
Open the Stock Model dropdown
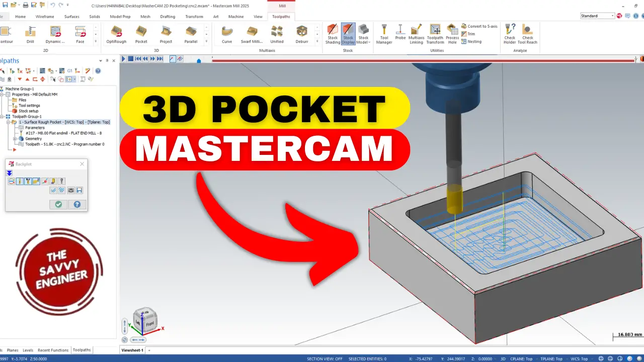click(x=363, y=34)
